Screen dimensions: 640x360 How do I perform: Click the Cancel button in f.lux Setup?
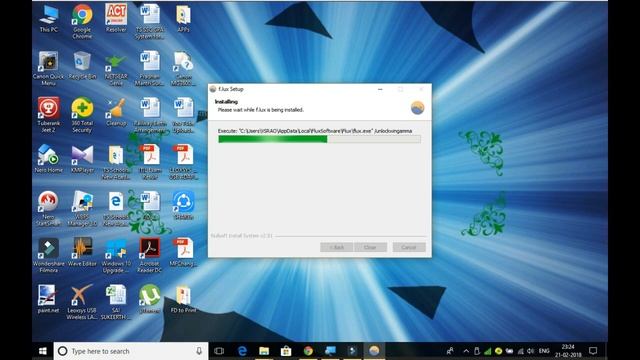click(x=409, y=247)
